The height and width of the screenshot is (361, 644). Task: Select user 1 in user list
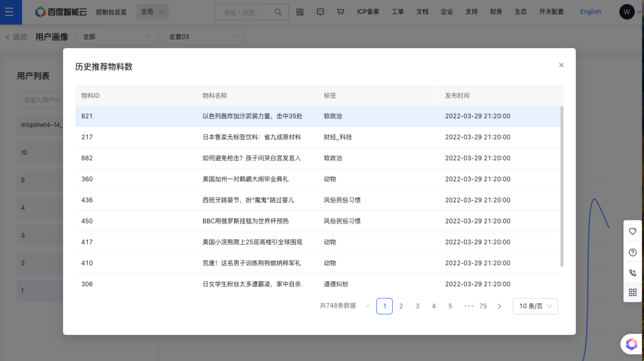click(x=40, y=291)
